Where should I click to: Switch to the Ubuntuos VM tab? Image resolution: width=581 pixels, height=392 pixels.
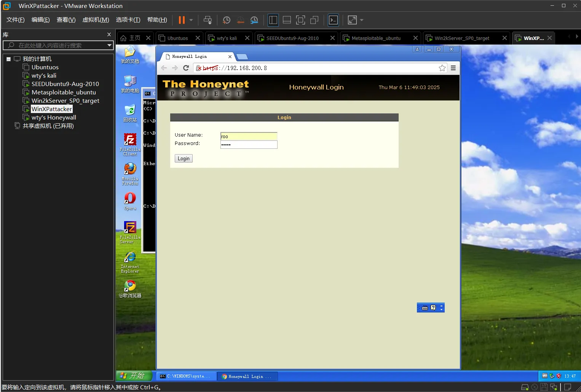coord(178,38)
